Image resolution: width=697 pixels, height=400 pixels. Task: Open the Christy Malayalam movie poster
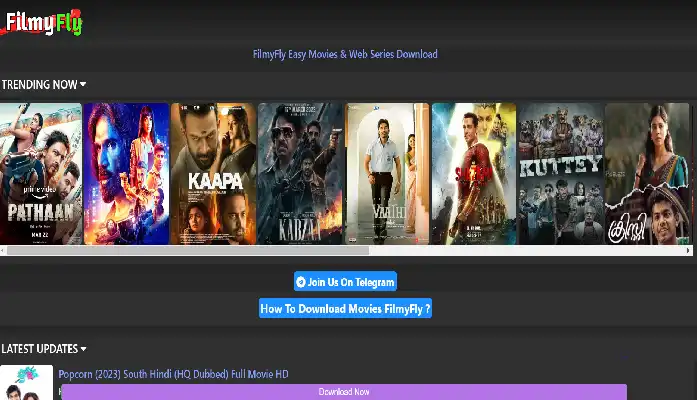coord(647,174)
